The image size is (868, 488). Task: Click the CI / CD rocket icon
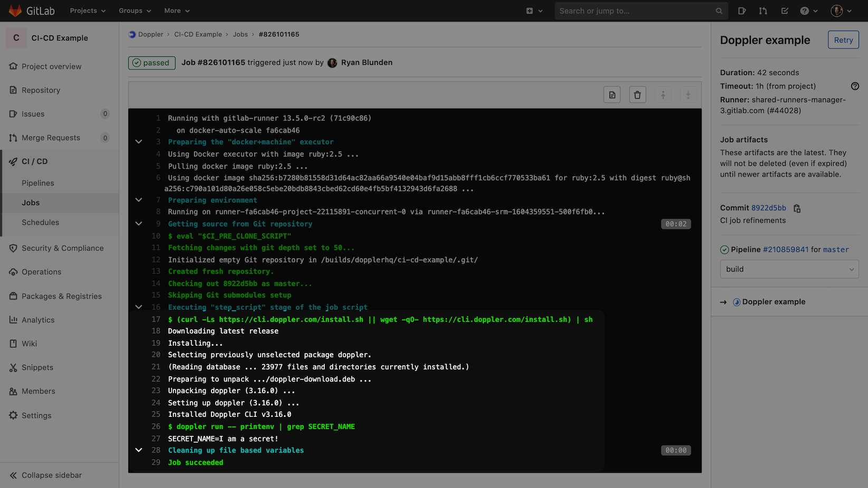(13, 161)
